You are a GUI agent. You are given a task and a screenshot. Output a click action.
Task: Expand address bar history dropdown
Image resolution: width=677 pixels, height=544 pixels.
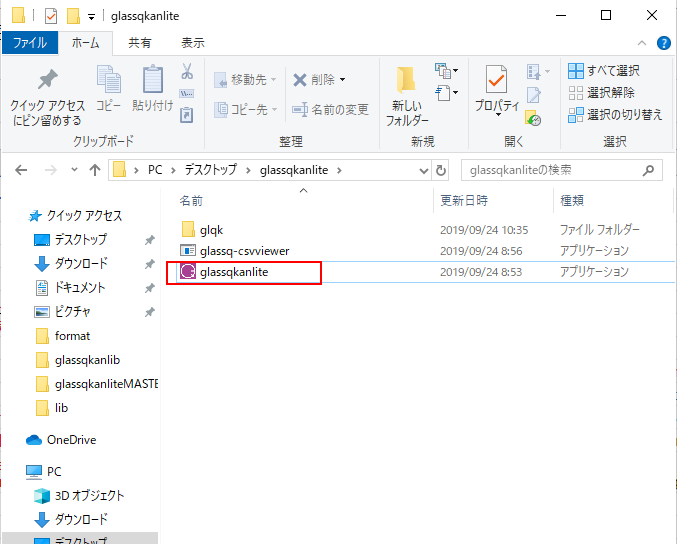(424, 171)
